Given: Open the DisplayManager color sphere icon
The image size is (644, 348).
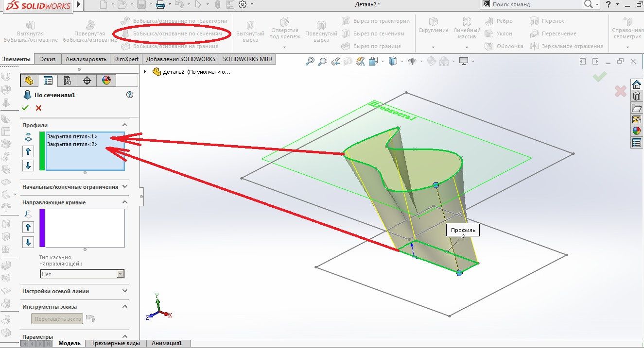Looking at the screenshot, I should coord(106,81).
